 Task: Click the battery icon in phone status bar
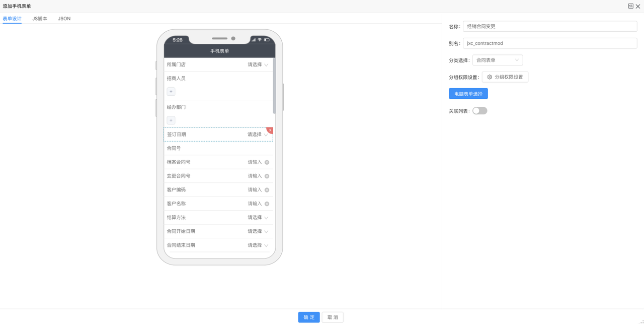click(267, 40)
